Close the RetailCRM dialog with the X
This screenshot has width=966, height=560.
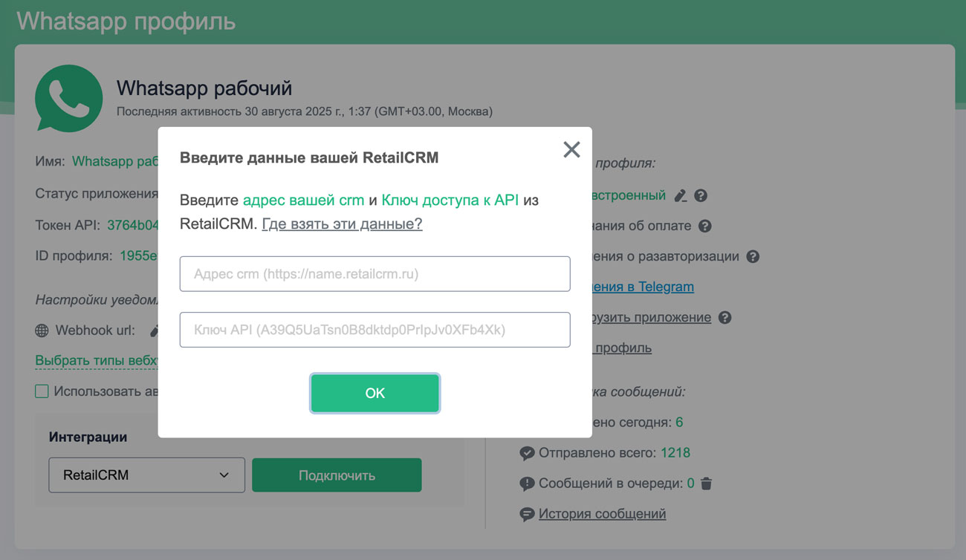(571, 149)
